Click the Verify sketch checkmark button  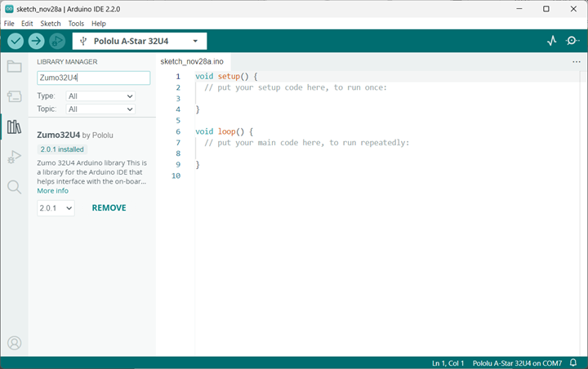click(16, 41)
